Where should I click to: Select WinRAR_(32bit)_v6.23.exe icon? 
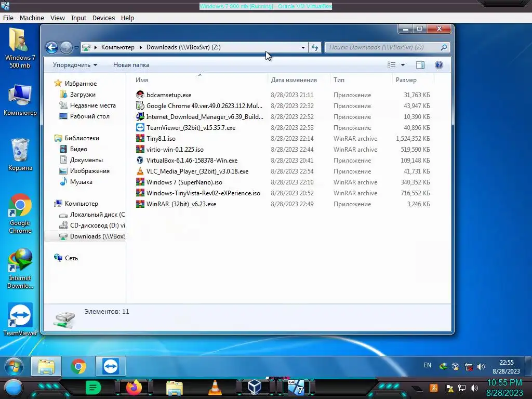[140, 204]
